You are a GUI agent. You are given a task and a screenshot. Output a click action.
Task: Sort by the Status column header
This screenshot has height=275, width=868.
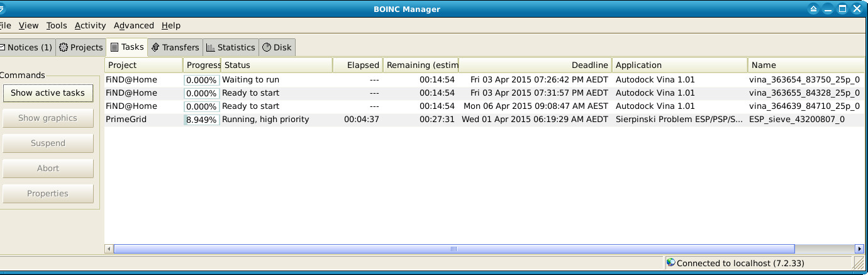(x=277, y=65)
